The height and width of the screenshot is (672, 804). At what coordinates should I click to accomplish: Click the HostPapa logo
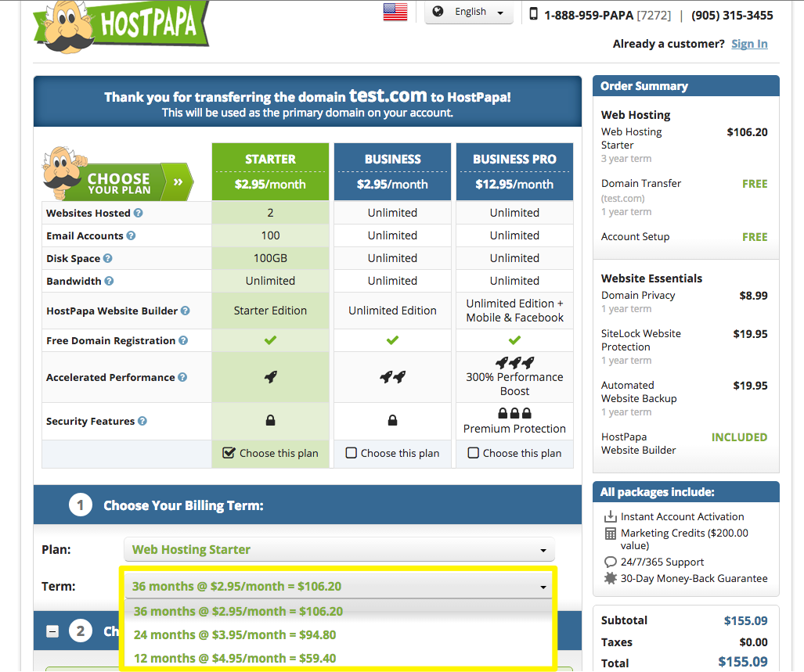tap(121, 26)
